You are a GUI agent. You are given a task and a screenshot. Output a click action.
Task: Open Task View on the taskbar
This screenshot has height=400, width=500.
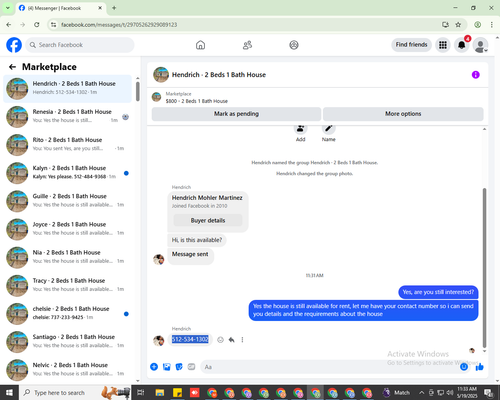pyautogui.click(x=141, y=393)
